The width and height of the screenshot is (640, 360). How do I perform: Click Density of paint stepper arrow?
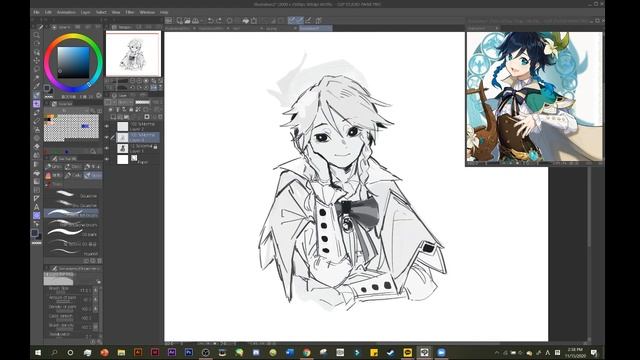tap(96, 309)
